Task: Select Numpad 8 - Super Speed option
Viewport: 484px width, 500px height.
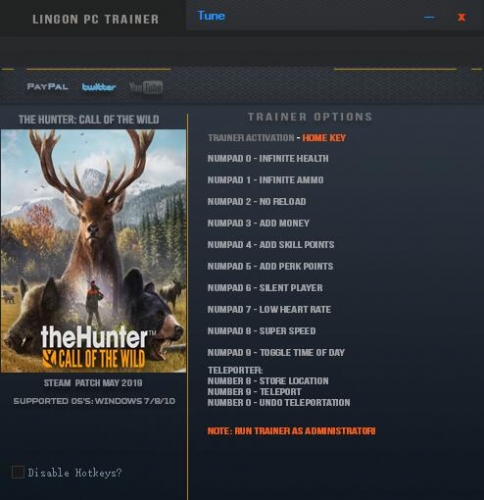Action: 262,331
